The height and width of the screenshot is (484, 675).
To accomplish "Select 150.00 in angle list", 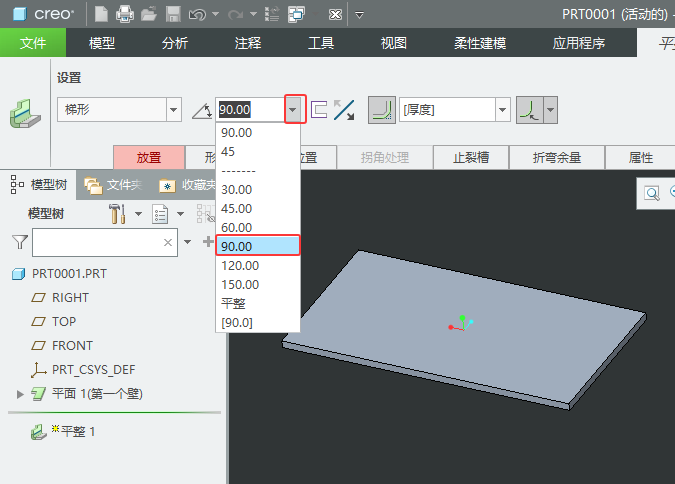I will coord(257,284).
